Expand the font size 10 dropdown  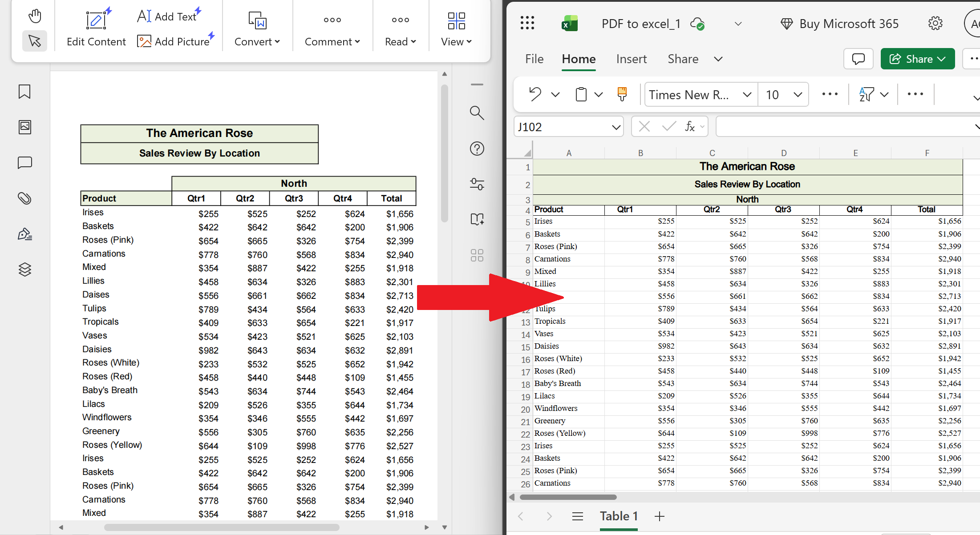pos(798,94)
